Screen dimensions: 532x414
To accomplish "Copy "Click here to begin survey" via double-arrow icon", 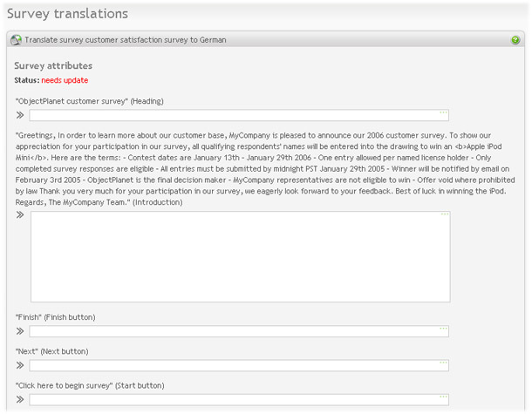I will (20, 399).
